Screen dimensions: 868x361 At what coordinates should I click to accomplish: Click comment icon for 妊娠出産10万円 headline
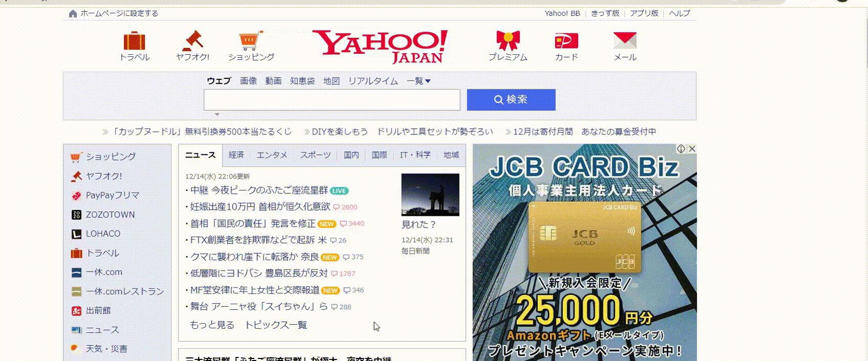(x=336, y=207)
